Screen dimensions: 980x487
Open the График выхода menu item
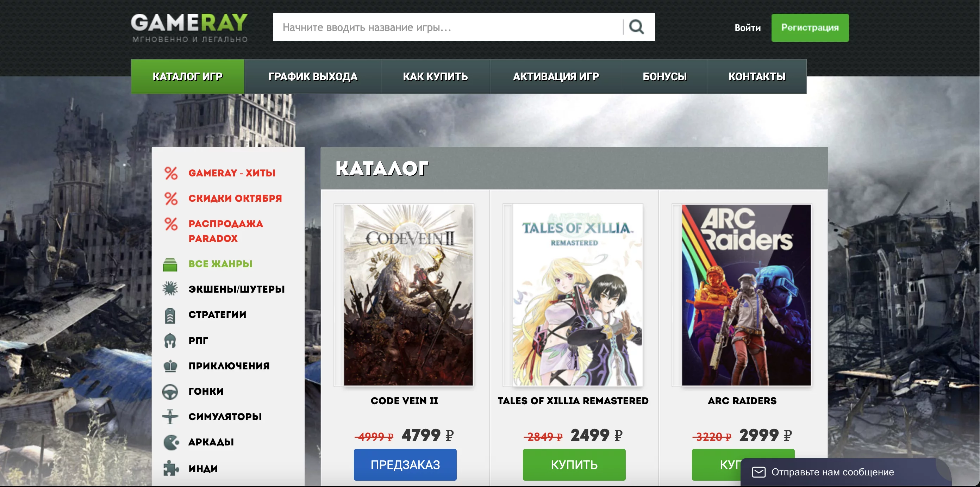pos(313,76)
